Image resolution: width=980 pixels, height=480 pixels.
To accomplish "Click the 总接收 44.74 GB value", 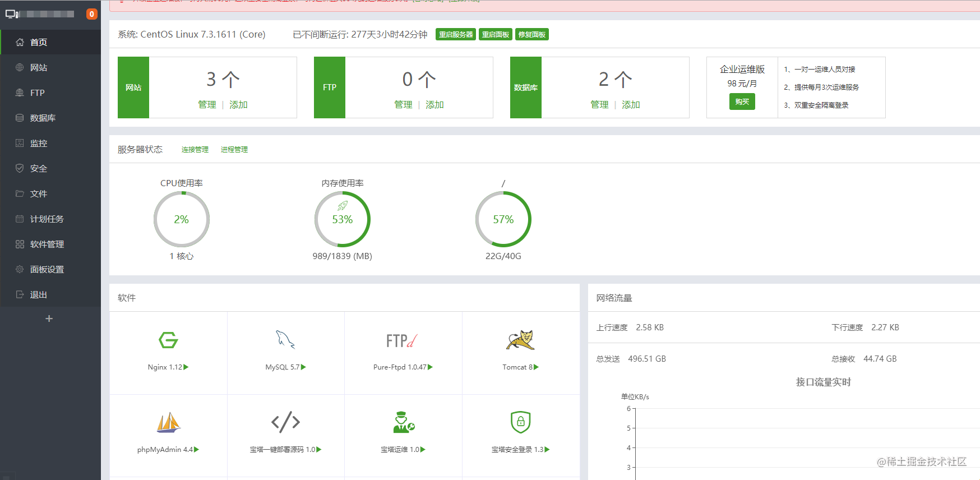I will click(880, 359).
